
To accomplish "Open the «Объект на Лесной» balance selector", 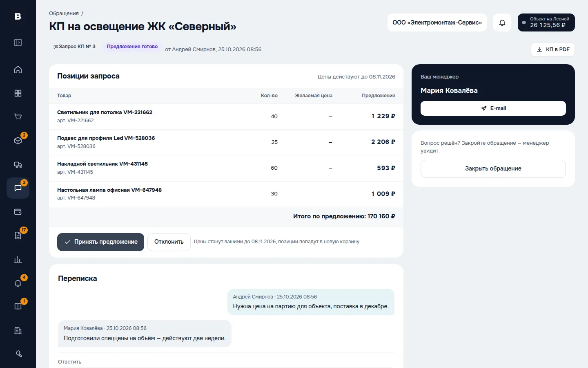I will [x=546, y=22].
